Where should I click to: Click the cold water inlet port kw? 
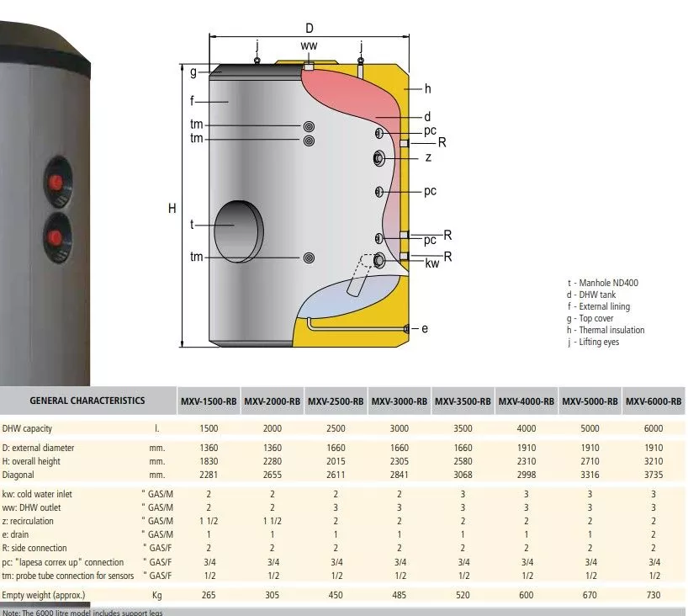tap(379, 259)
